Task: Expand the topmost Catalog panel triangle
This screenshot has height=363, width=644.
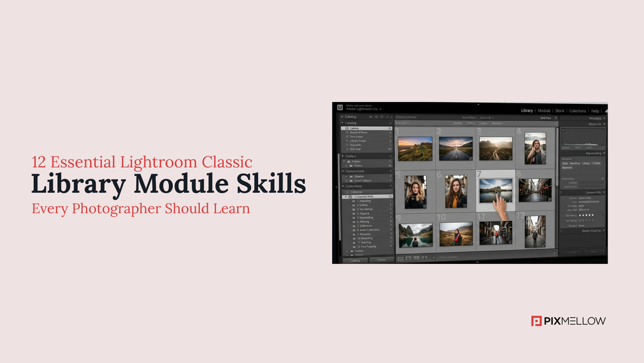Action: (x=342, y=117)
